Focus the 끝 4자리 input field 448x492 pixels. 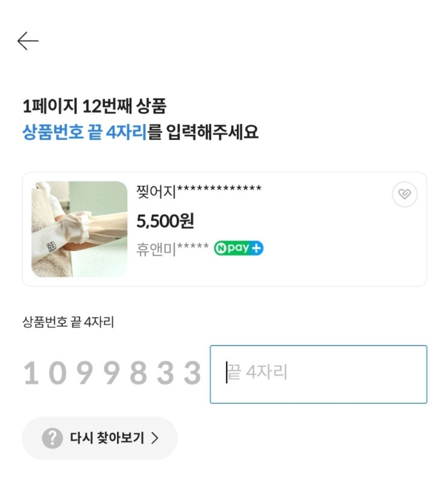[318, 374]
